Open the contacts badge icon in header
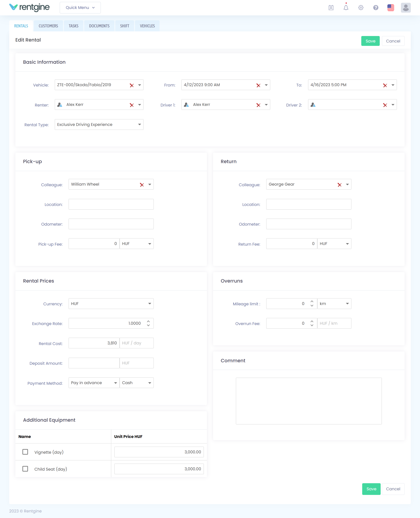Viewport: 420px width, 518px height. (x=331, y=8)
